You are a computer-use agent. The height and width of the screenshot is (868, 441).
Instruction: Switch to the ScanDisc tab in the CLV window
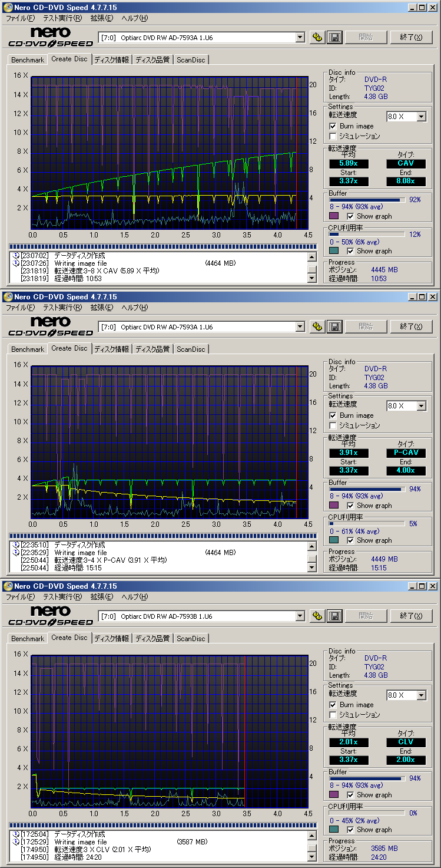coord(191,639)
